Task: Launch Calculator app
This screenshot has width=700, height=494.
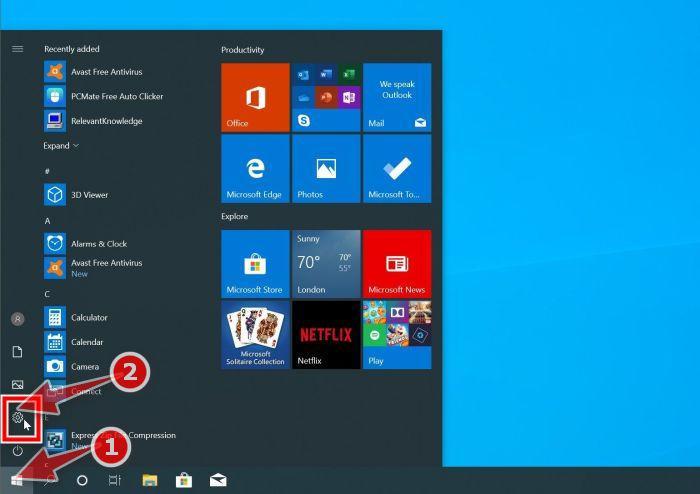Action: pyautogui.click(x=76, y=318)
